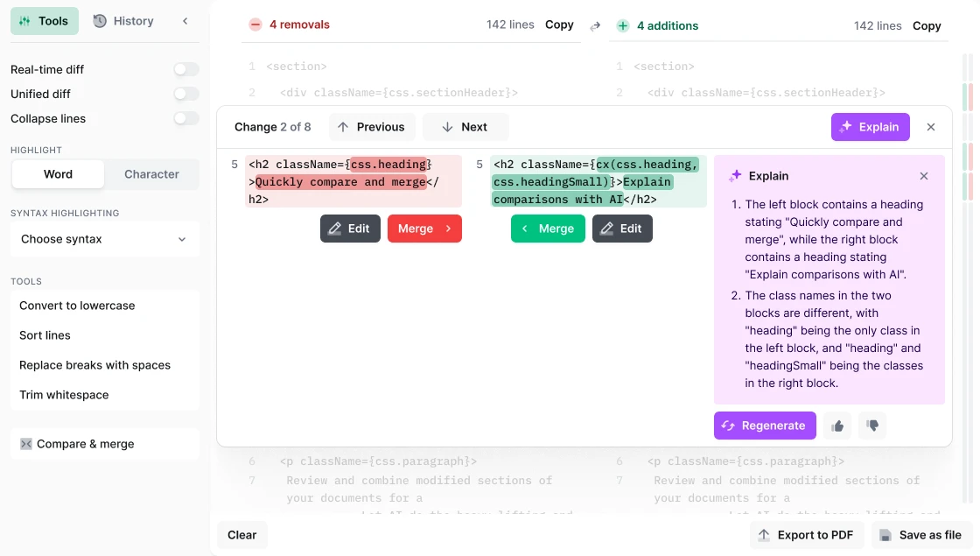Collapse the sidebar with the chevron
The height and width of the screenshot is (556, 980).
[185, 20]
